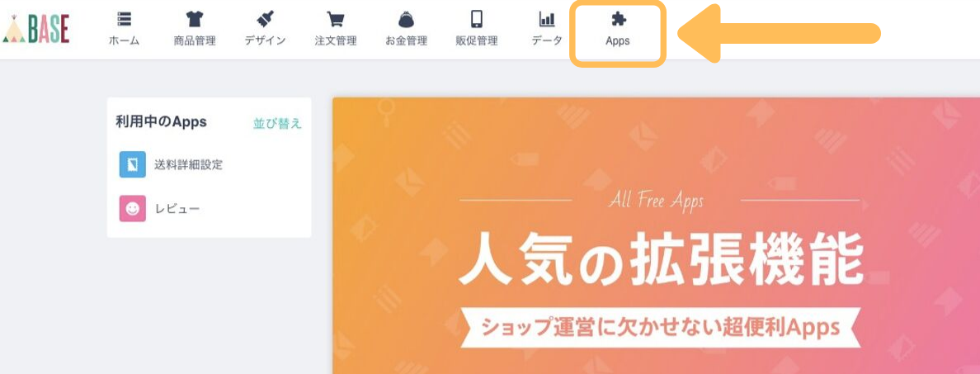The image size is (980, 374).
Task: Click the Apps puzzle piece icon
Action: pos(618,20)
